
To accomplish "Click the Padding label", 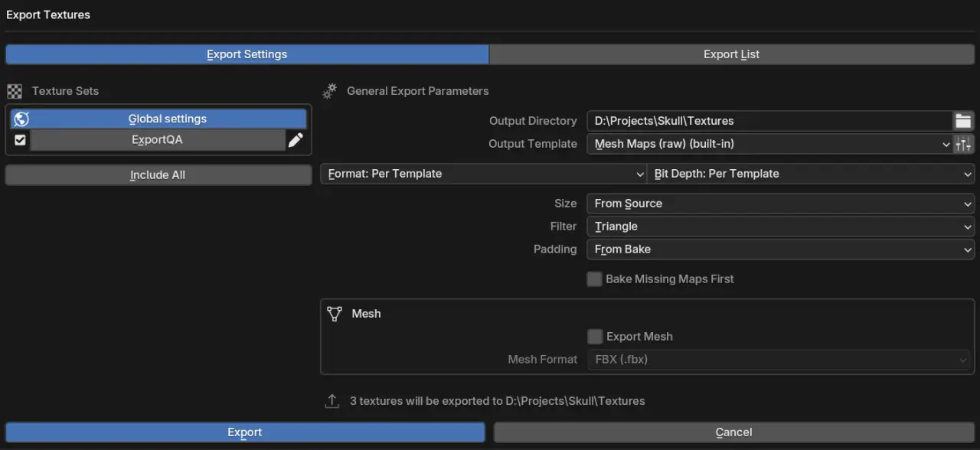I will click(555, 249).
